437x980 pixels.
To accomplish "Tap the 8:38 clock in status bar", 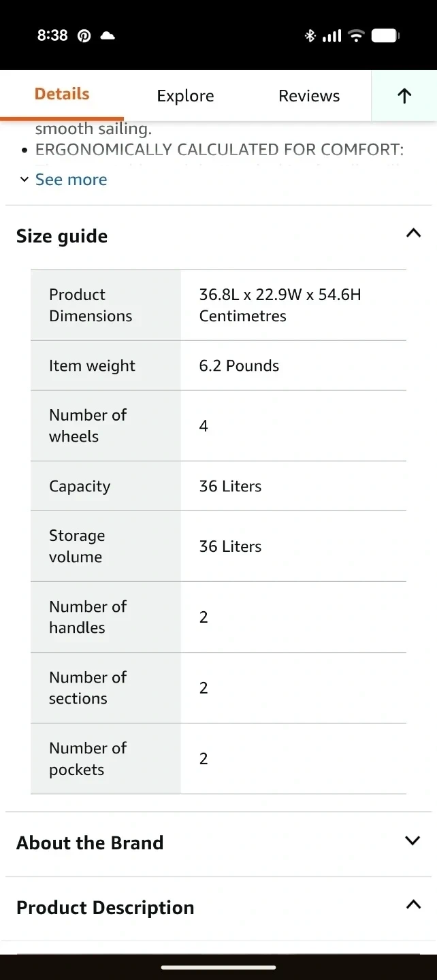I will coord(52,35).
